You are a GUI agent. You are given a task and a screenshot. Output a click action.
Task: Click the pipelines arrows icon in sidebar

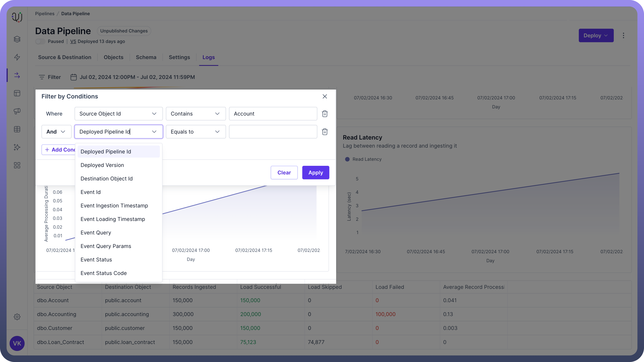coord(17,75)
